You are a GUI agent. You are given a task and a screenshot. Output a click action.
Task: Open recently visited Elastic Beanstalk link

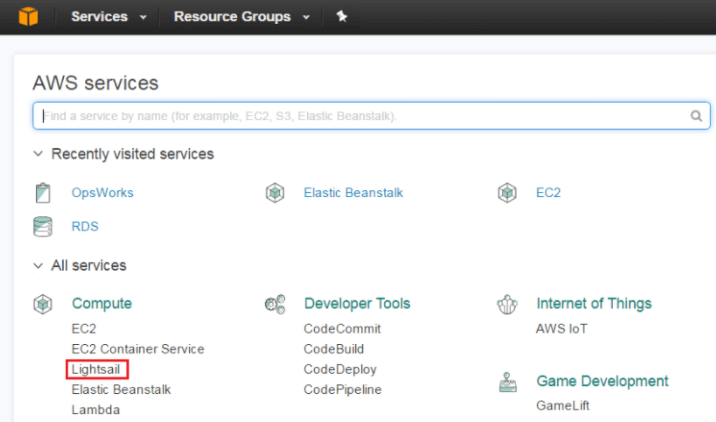353,193
